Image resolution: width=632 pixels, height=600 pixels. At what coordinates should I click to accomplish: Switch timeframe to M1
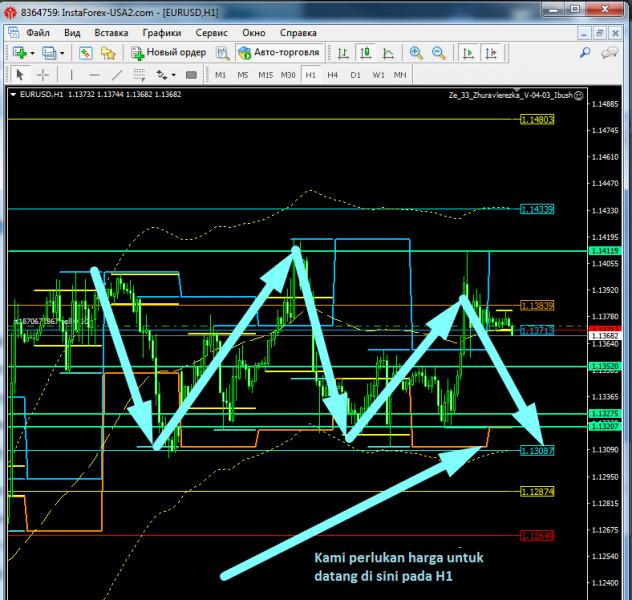pos(220,75)
